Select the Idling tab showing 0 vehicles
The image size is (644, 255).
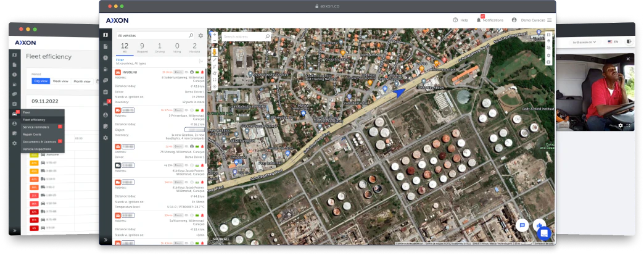coord(177,48)
